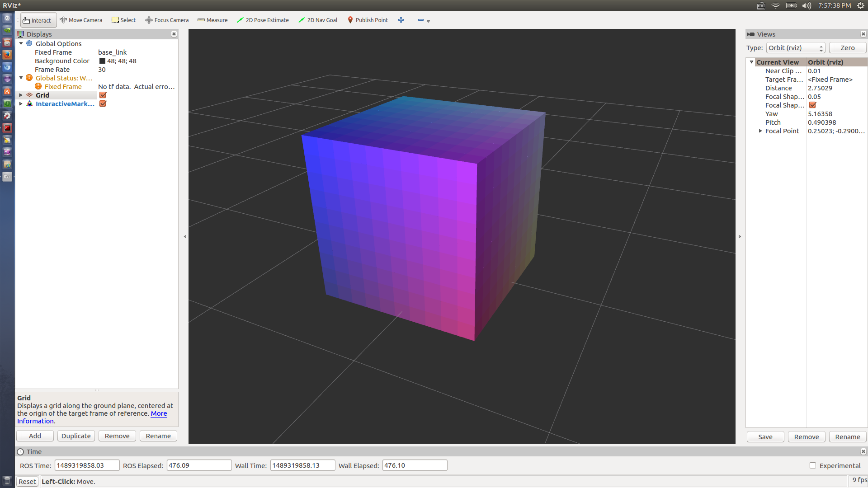Open the More Information link
The image size is (868, 488).
(159, 413)
